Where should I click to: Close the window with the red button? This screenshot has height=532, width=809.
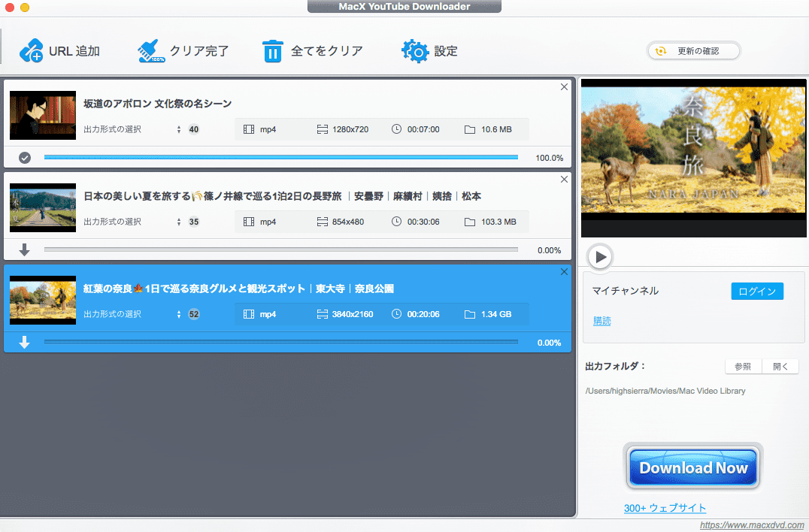(x=9, y=8)
